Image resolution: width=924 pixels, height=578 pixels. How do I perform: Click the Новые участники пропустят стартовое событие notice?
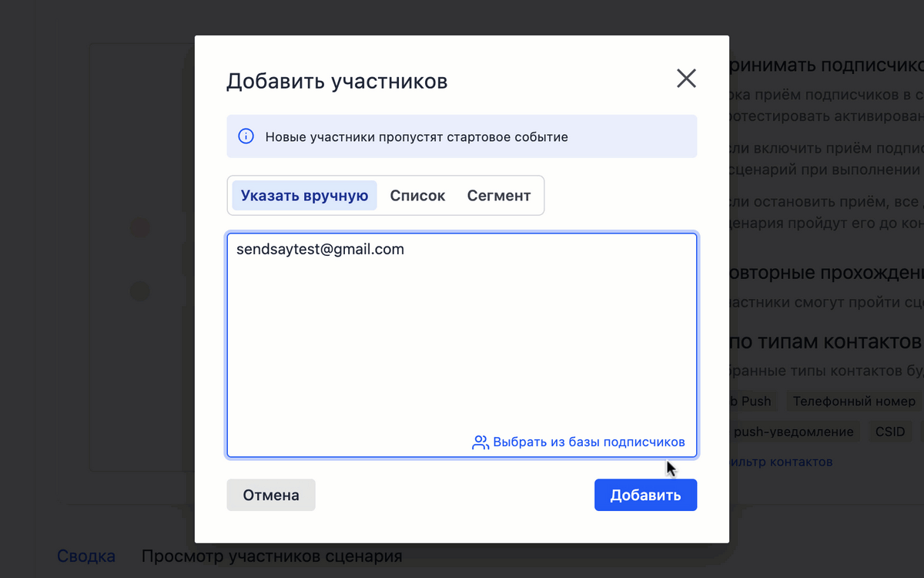[x=462, y=136]
